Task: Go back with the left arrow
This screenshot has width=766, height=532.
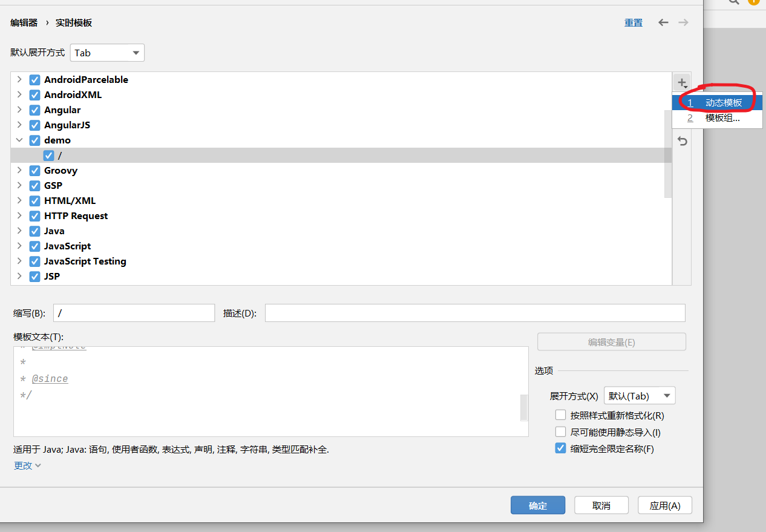Action: coord(664,22)
